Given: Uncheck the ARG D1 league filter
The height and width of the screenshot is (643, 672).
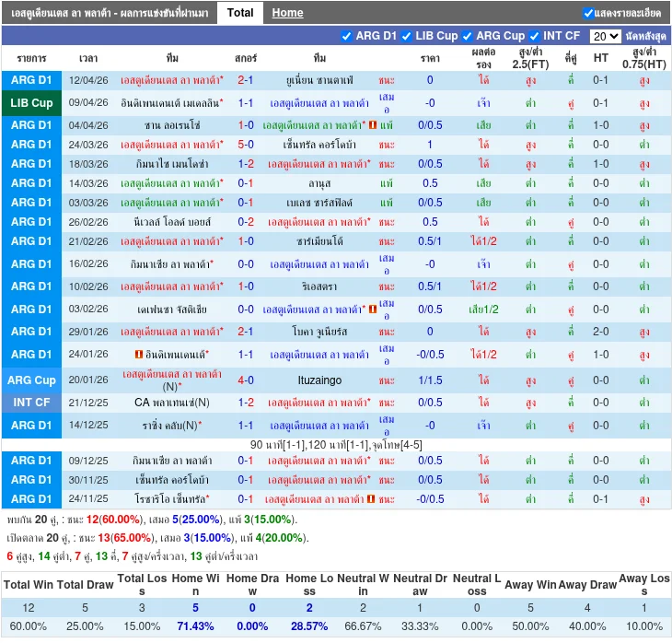Looking at the screenshot, I should click(x=346, y=37).
